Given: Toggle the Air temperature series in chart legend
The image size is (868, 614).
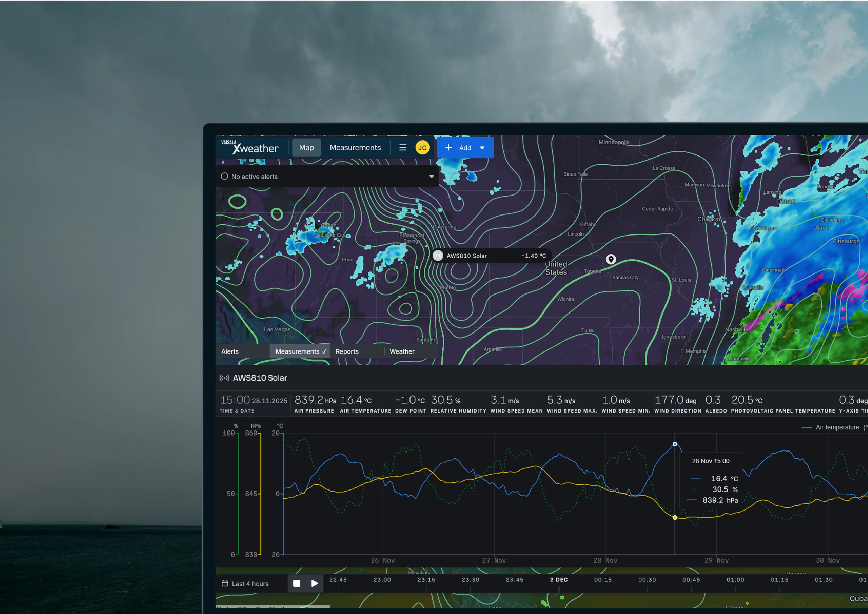Looking at the screenshot, I should pos(835,427).
